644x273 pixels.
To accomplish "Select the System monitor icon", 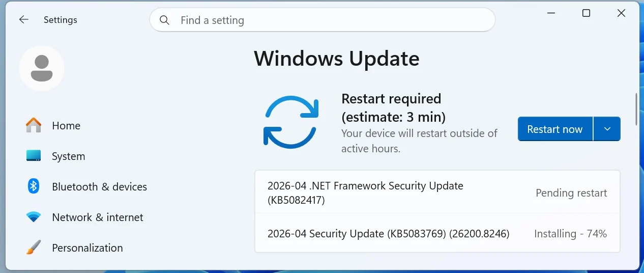I will pyautogui.click(x=34, y=156).
